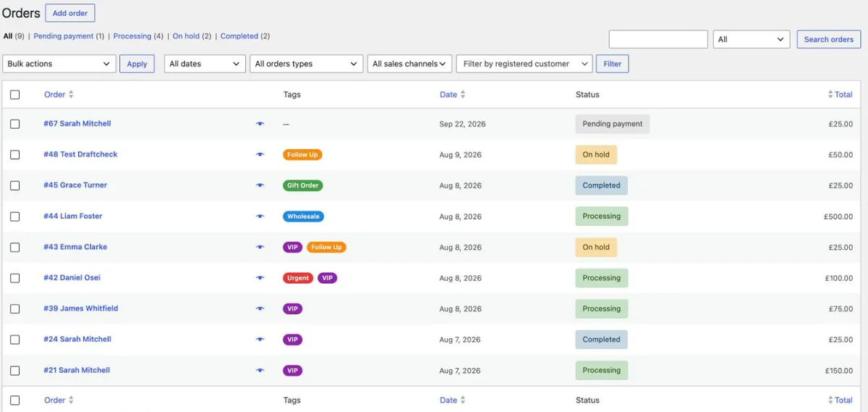Sort by Total in the top header
The image size is (868, 412).
tap(841, 95)
